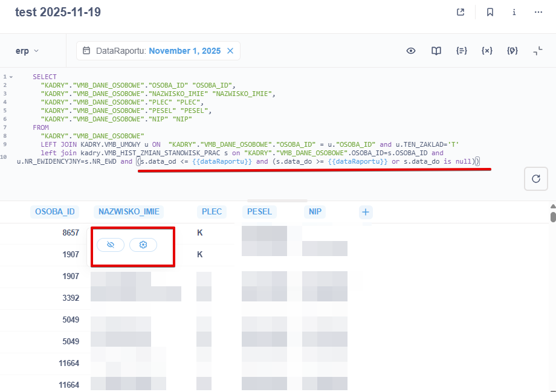Fold the SELECT block at line 1

coord(11,77)
